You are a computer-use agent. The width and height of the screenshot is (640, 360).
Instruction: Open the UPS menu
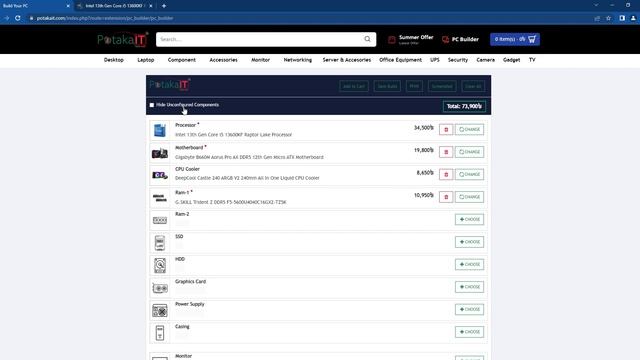pos(435,60)
